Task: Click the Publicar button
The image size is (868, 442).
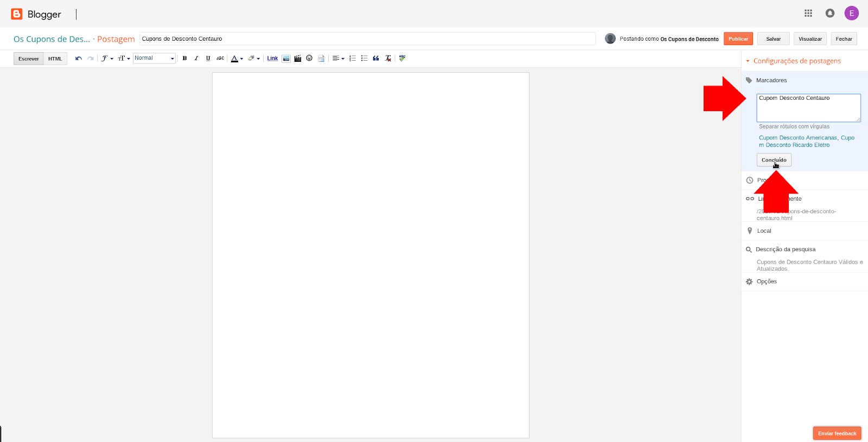Action: click(738, 39)
